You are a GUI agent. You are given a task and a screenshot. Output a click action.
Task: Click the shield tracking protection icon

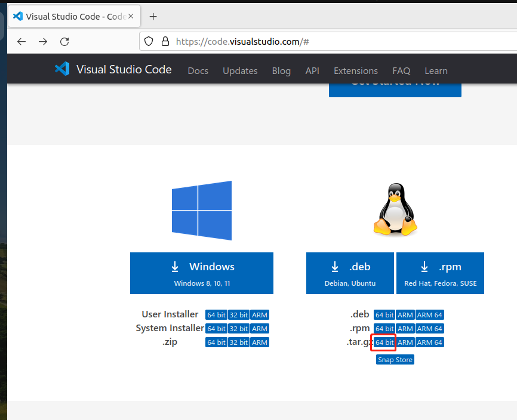pos(149,41)
